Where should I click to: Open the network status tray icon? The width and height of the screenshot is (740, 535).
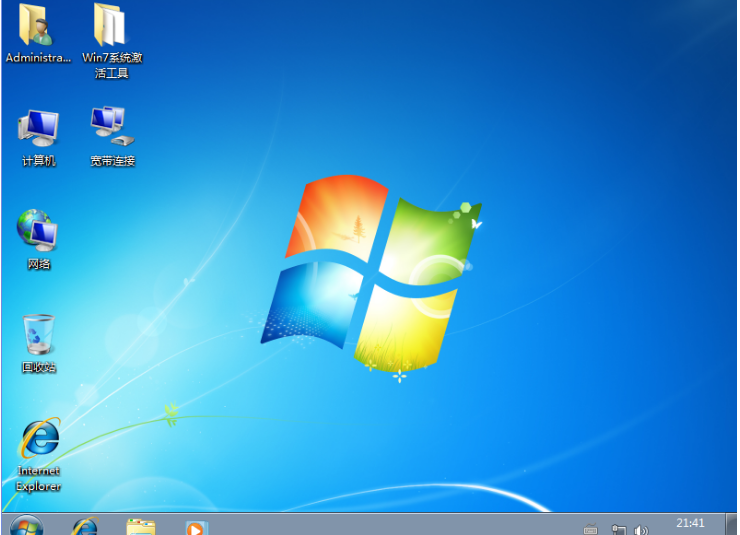619,529
